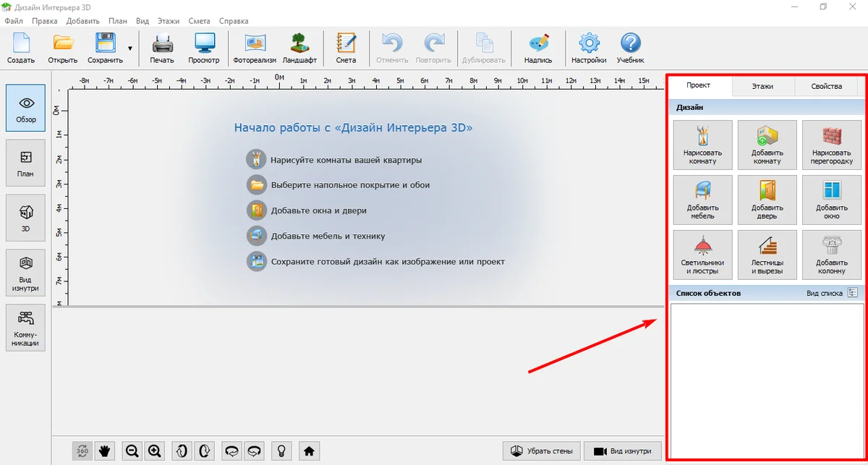This screenshot has height=465, width=868.
Task: Click Нарисовать комнату in Дизайн panel
Action: (x=702, y=145)
